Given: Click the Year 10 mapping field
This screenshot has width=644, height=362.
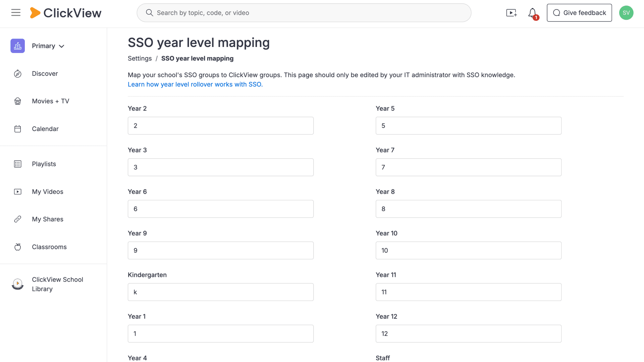Looking at the screenshot, I should 469,250.
